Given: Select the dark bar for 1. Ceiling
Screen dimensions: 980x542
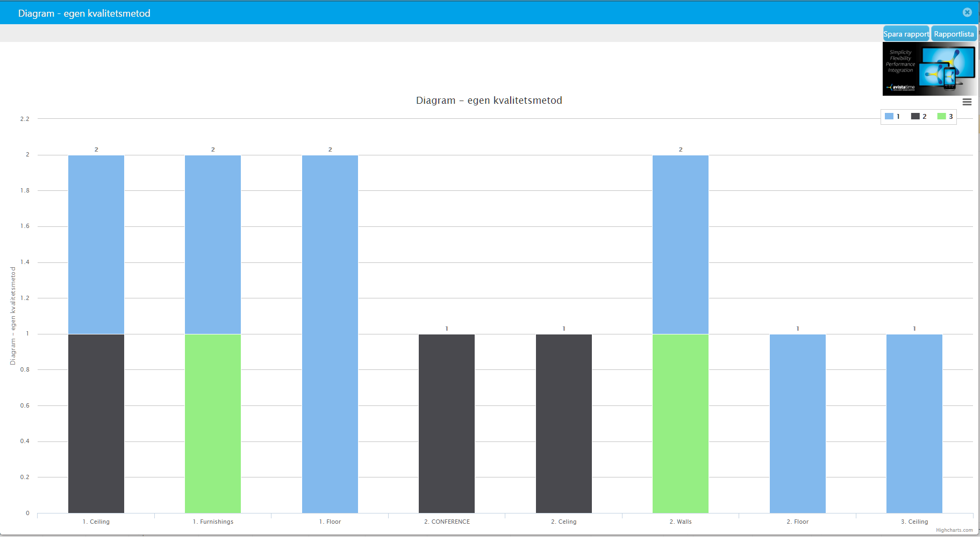Looking at the screenshot, I should click(96, 424).
